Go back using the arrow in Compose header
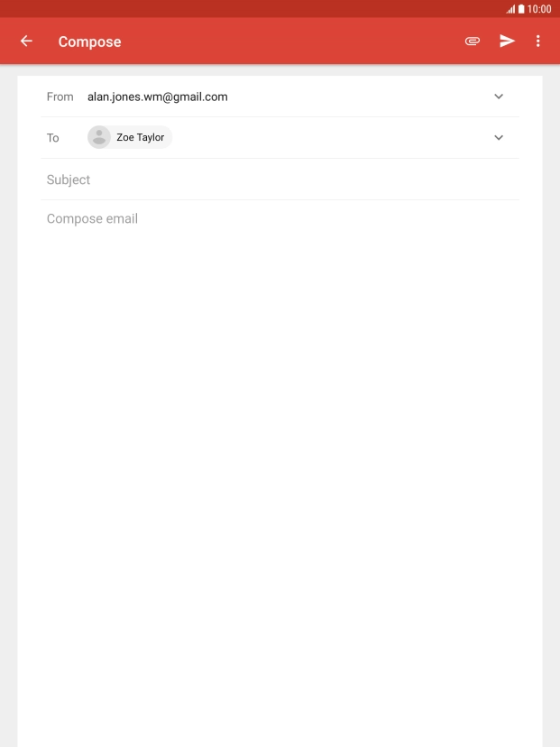This screenshot has height=747, width=560. [x=26, y=41]
